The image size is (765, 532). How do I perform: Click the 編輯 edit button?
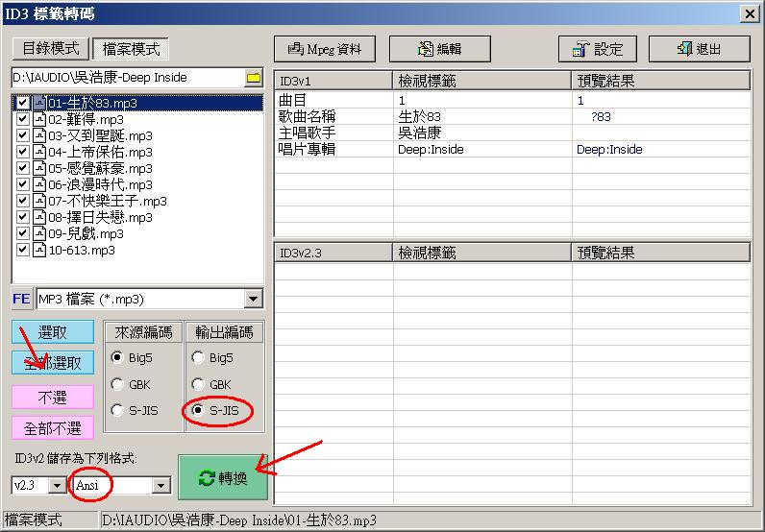tap(438, 49)
